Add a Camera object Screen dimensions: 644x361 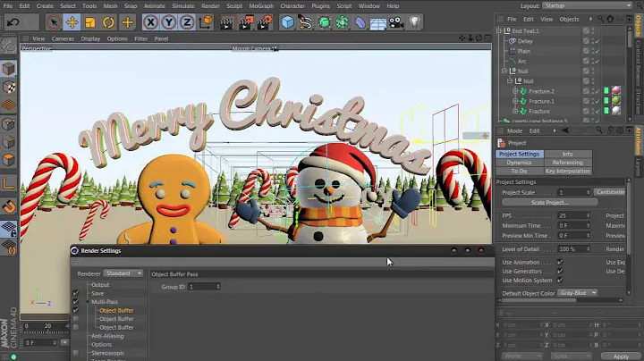click(396, 22)
